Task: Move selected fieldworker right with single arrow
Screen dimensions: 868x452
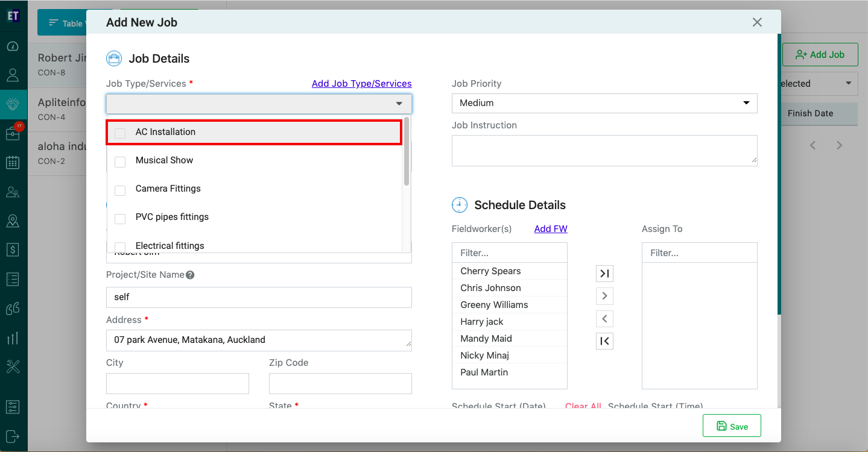Action: [x=604, y=296]
